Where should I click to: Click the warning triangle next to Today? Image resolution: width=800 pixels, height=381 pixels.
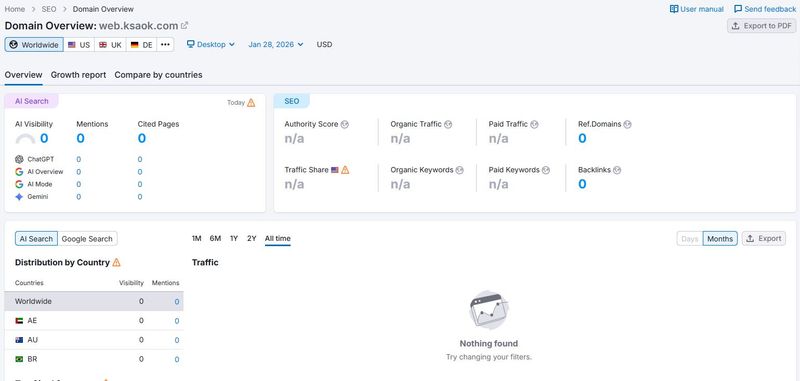pos(251,103)
